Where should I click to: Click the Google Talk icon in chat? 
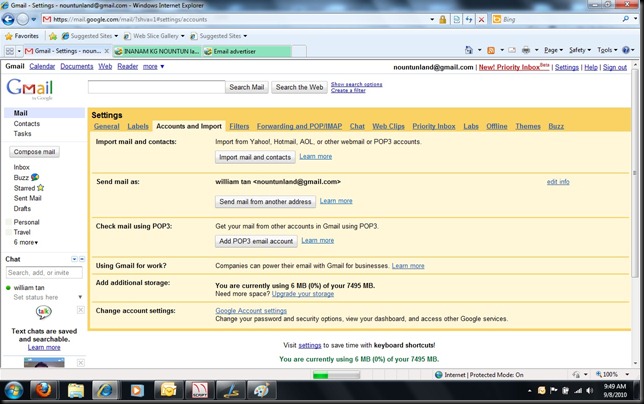tap(44, 311)
